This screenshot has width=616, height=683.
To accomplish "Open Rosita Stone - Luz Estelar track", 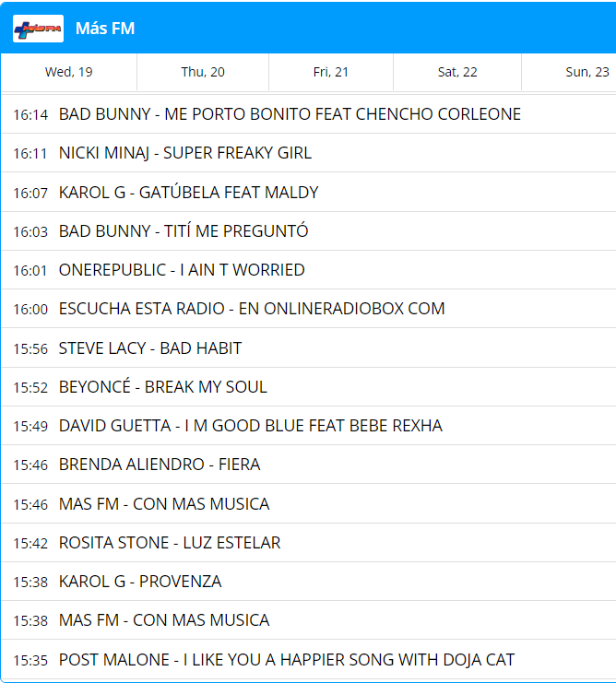I will [170, 543].
